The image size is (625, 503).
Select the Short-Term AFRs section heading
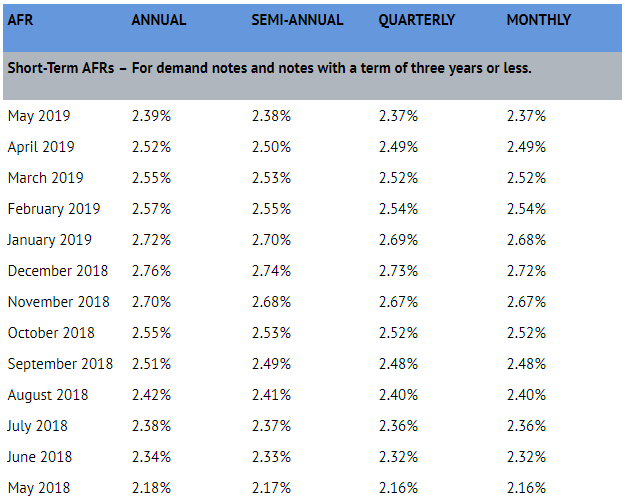pyautogui.click(x=269, y=69)
